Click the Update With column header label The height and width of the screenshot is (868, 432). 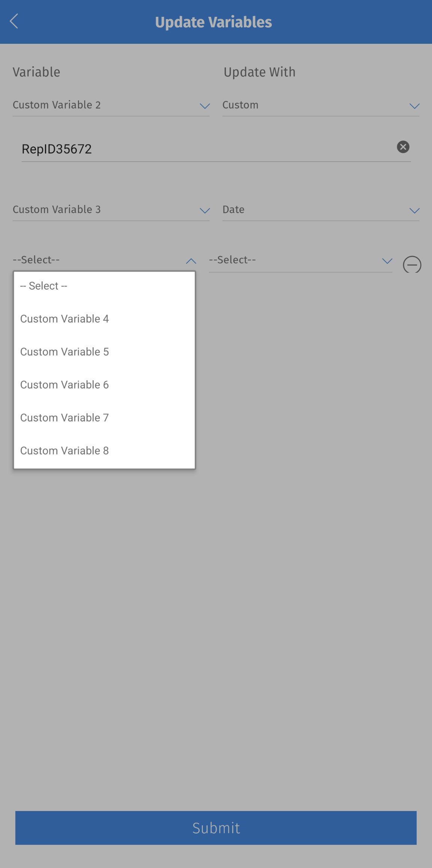pos(259,72)
